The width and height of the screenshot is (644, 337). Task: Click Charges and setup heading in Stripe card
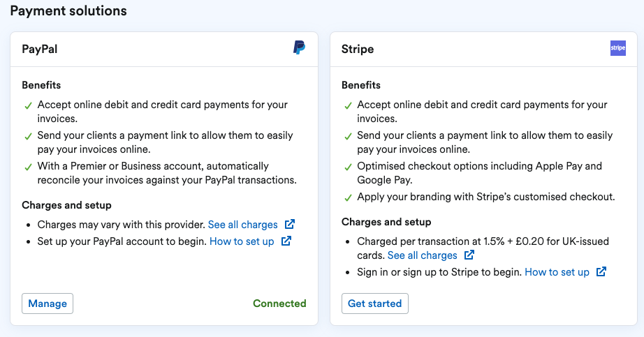pos(386,222)
